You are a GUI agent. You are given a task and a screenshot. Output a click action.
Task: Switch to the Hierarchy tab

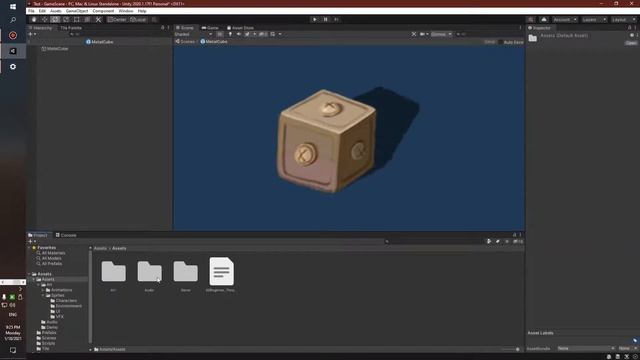(41, 28)
